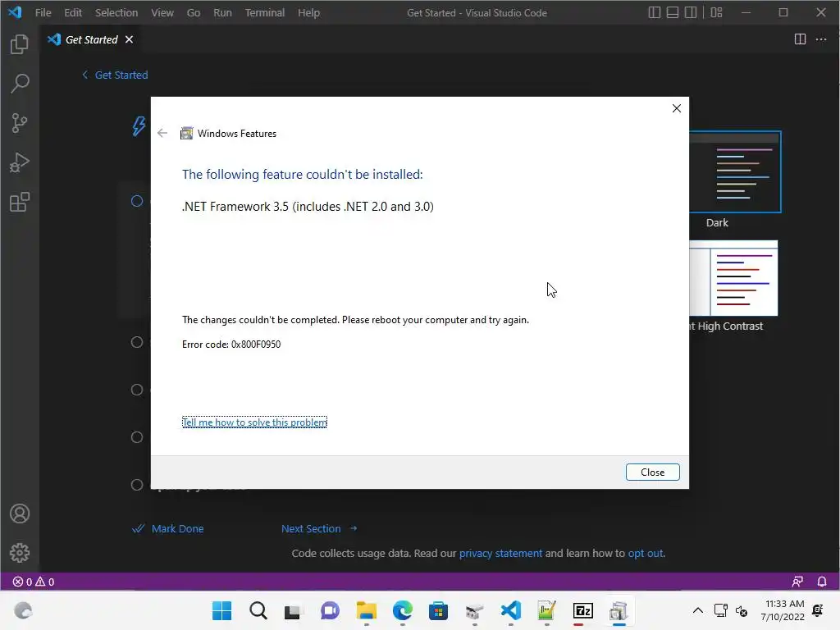Select fourth walkthrough step radio circle
The height and width of the screenshot is (630, 840).
click(137, 437)
